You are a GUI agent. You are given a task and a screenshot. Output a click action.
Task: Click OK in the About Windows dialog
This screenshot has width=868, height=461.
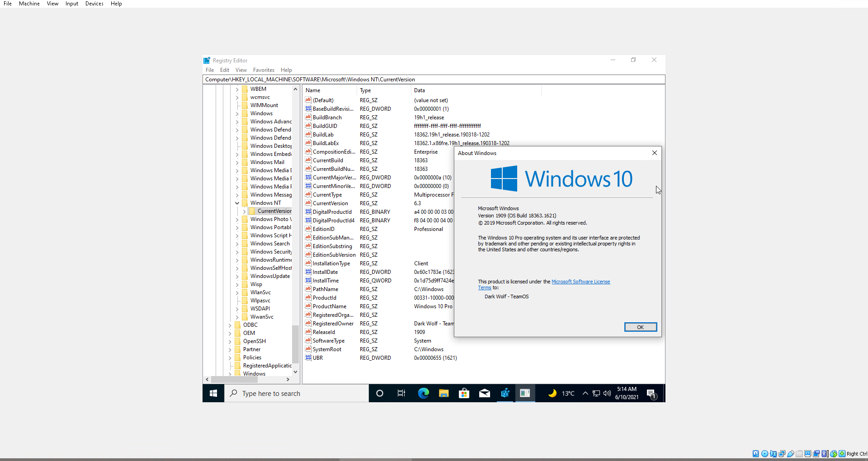pyautogui.click(x=640, y=327)
